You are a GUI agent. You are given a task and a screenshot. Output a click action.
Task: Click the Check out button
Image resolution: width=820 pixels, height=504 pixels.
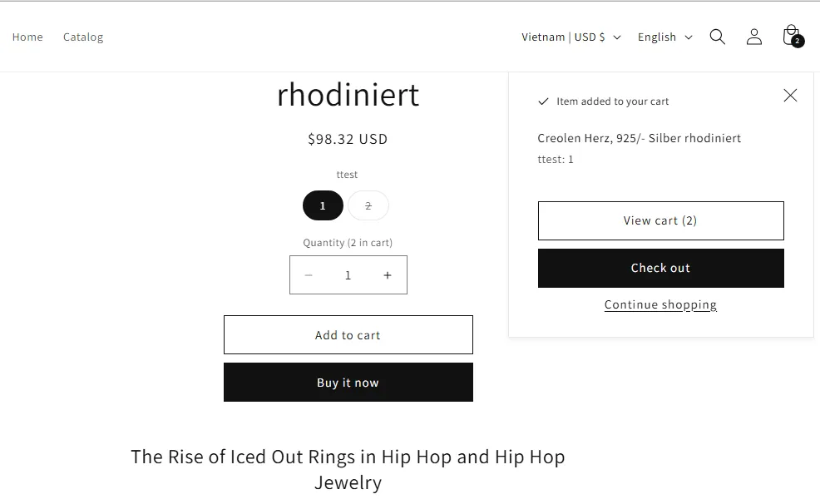660,268
